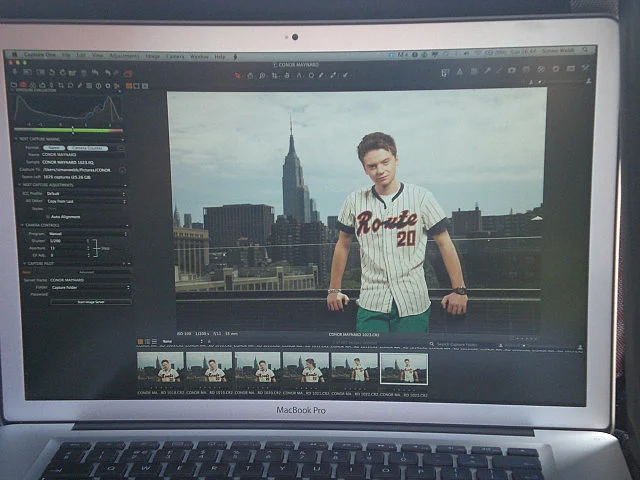Open the Folder Capture Folder dropdown
The height and width of the screenshot is (480, 640).
pyautogui.click(x=90, y=287)
